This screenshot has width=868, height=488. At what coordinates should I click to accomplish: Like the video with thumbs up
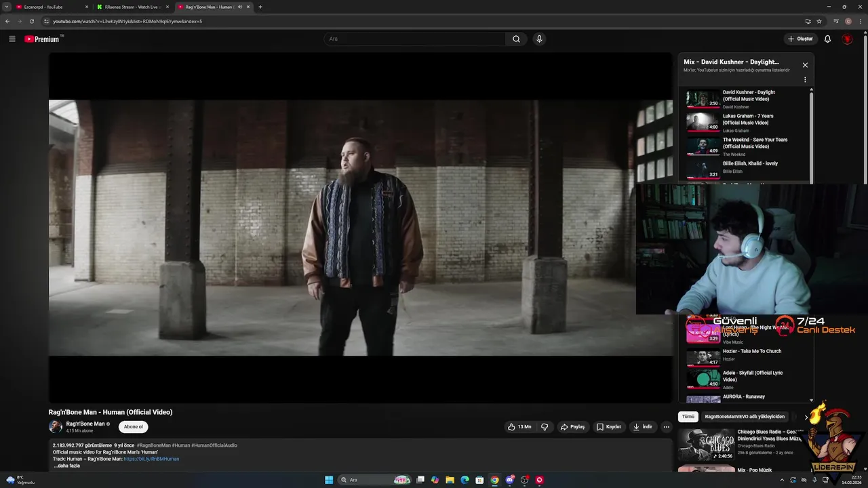(519, 427)
